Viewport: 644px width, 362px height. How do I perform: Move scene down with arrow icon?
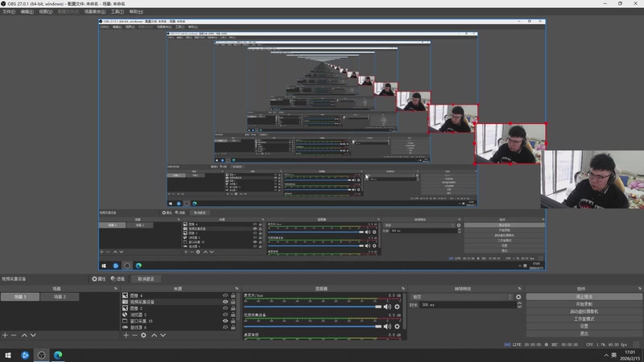33,335
